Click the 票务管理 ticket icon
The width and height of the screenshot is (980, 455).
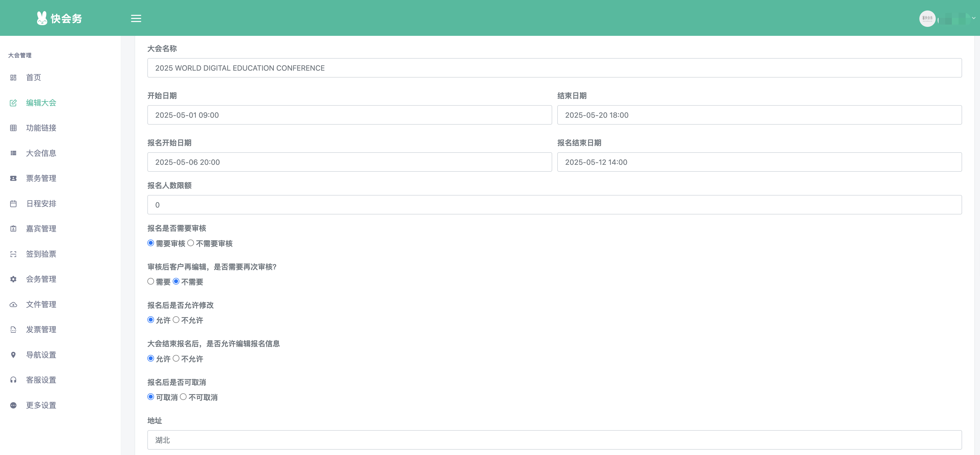13,178
